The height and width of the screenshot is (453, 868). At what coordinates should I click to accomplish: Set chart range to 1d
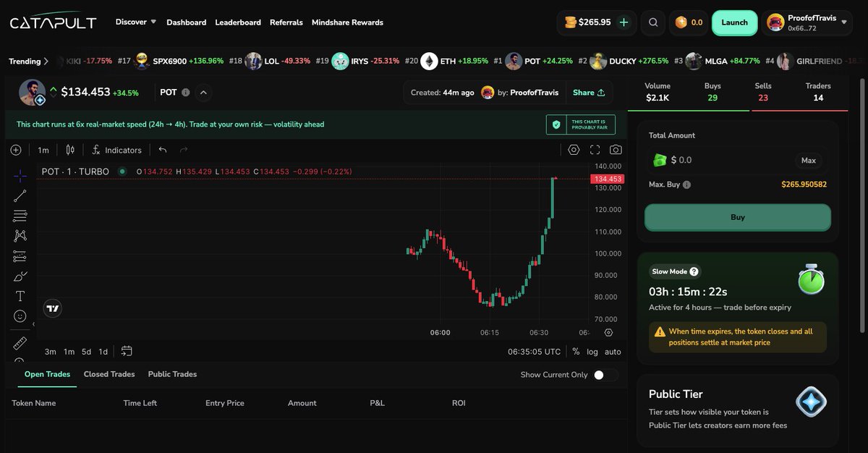[103, 352]
